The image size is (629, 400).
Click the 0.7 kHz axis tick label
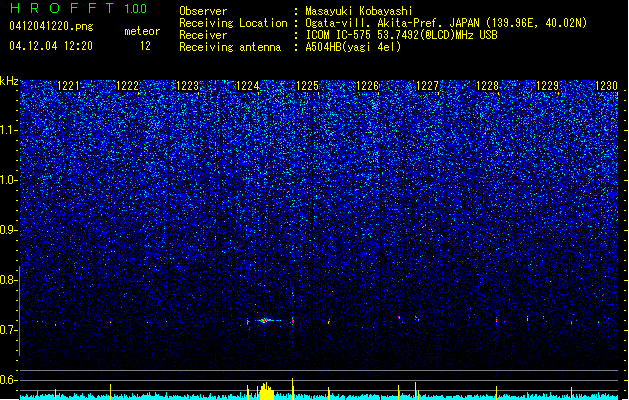click(9, 330)
